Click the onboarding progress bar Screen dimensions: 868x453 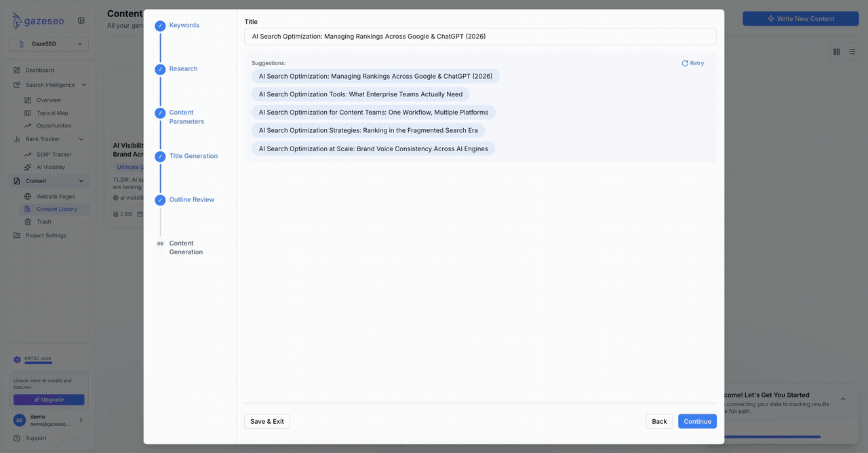click(x=772, y=437)
